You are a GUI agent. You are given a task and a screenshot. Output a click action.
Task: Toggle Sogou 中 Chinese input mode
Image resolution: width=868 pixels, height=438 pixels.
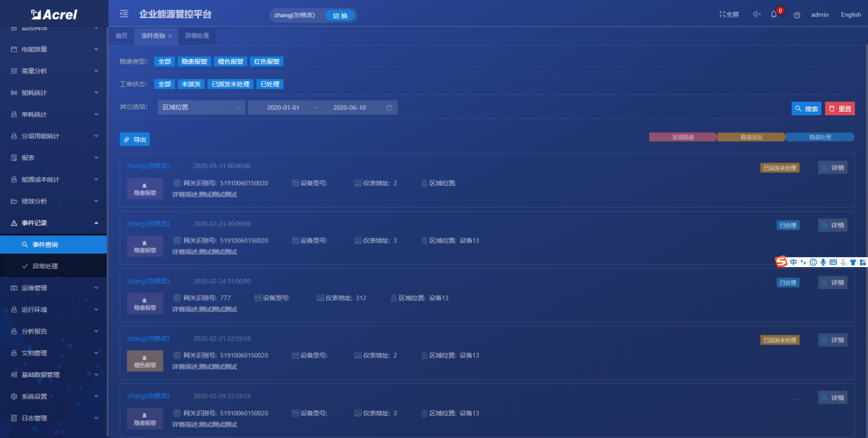point(793,262)
